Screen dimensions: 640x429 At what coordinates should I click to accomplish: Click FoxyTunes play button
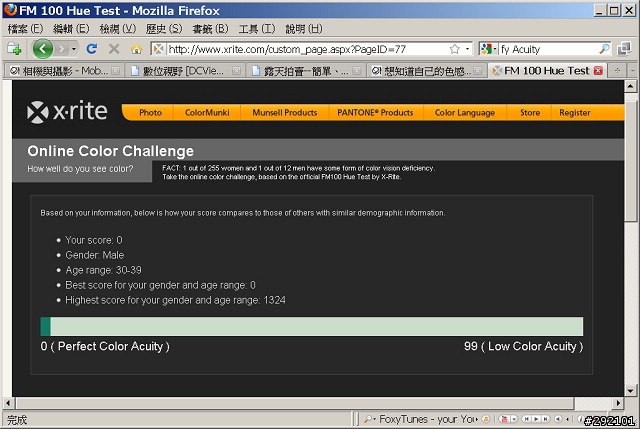click(536, 419)
